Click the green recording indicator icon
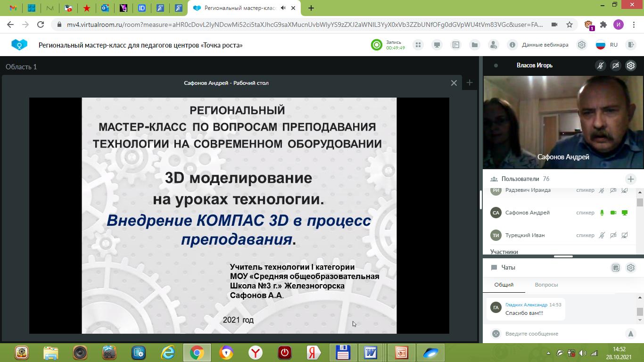This screenshot has width=644, height=362. 376,45
